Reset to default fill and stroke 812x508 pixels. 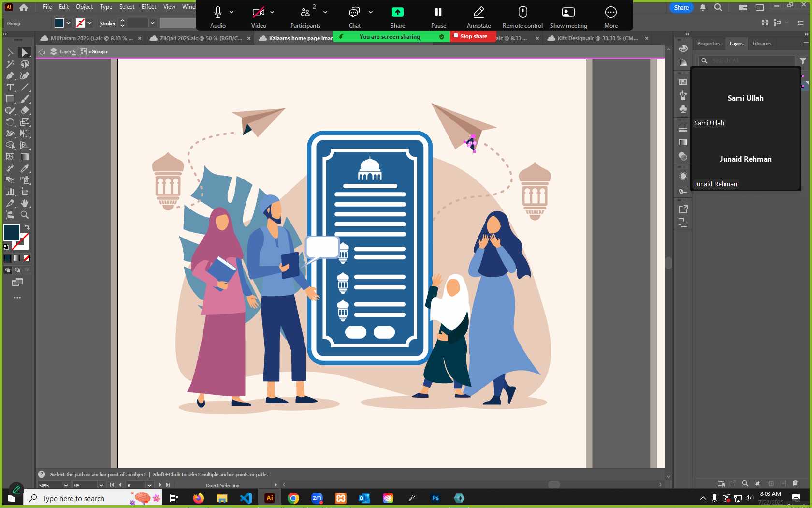click(x=6, y=247)
